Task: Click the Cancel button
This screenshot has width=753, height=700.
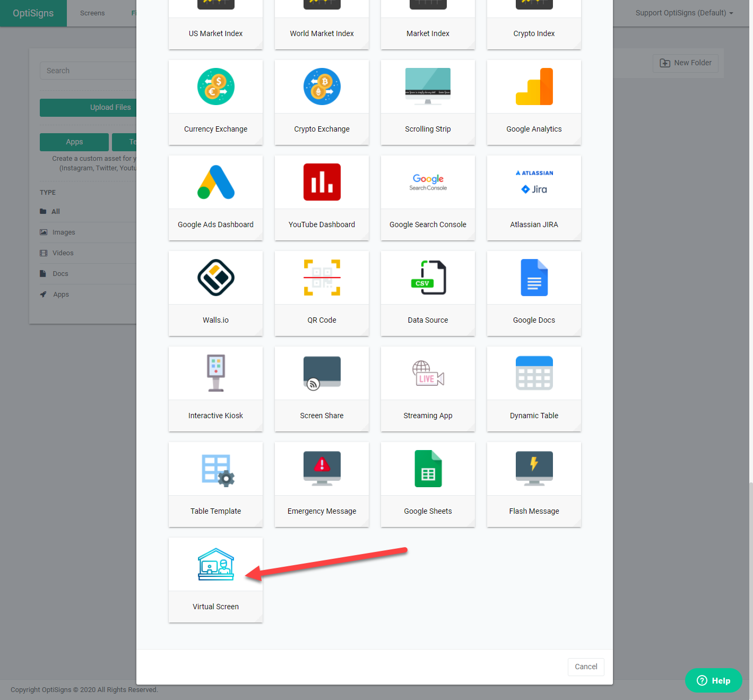Action: (x=586, y=667)
